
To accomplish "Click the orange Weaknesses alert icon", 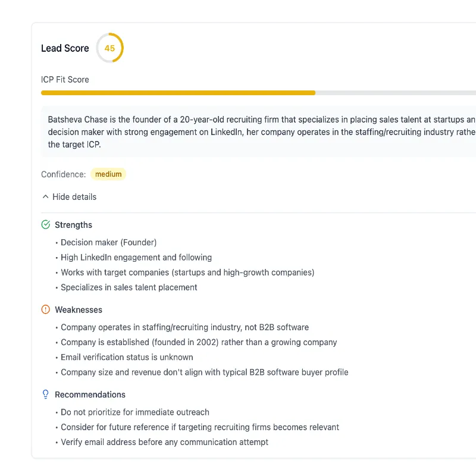I will (x=46, y=309).
